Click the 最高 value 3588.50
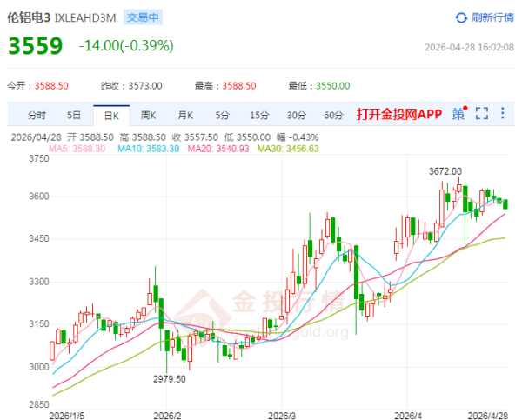The image size is (522, 420). point(239,86)
